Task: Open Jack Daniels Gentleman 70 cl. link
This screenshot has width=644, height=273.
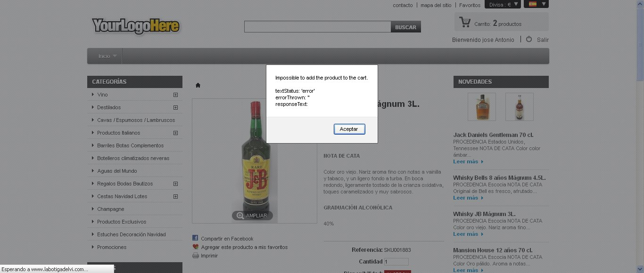Action: click(493, 135)
